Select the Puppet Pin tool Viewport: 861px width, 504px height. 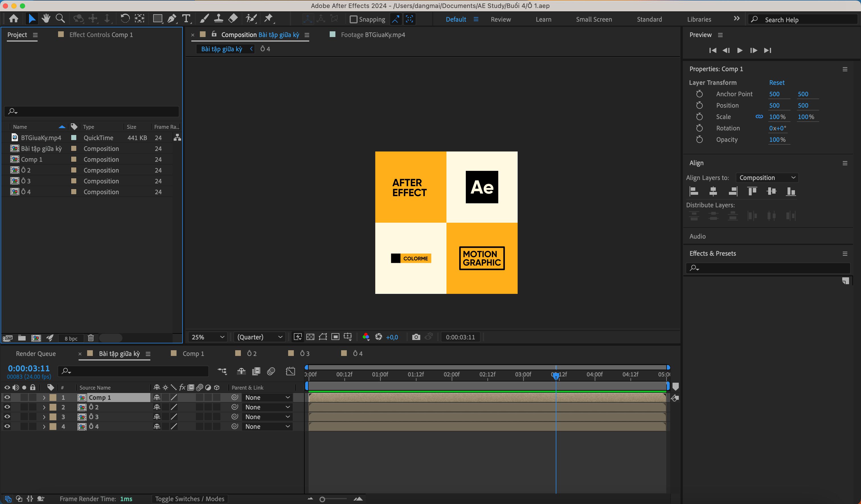click(269, 19)
